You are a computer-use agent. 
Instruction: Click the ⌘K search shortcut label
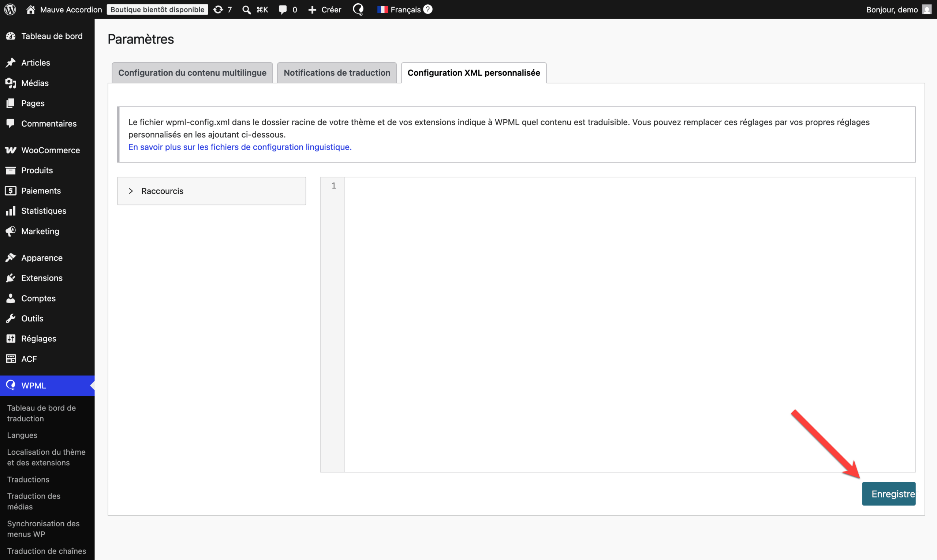coord(262,10)
